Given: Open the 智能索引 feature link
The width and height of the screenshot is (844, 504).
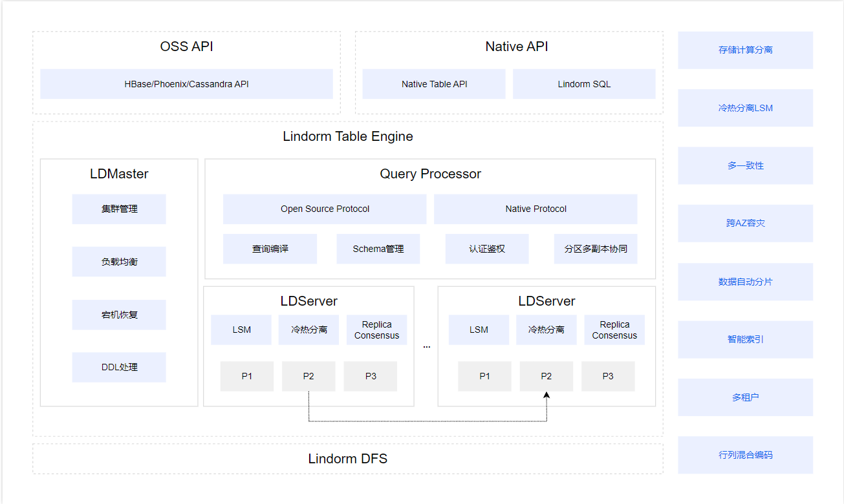Looking at the screenshot, I should point(746,339).
